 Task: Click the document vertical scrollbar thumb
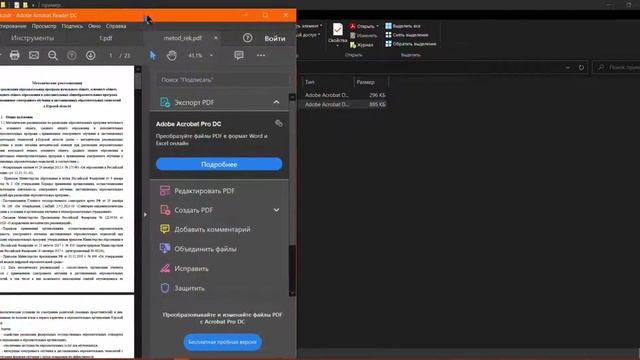click(x=138, y=80)
